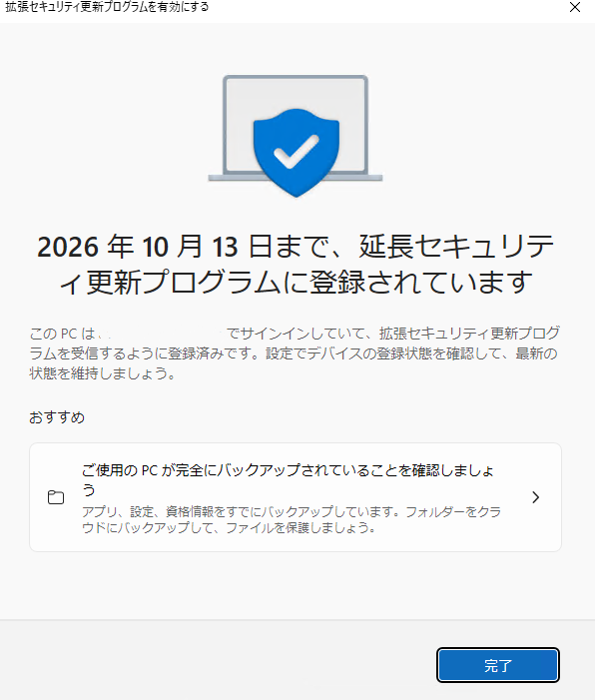The image size is (595, 700).
Task: Close the 拡張セキュリティ更新プログラム dialog
Action: tap(574, 7)
